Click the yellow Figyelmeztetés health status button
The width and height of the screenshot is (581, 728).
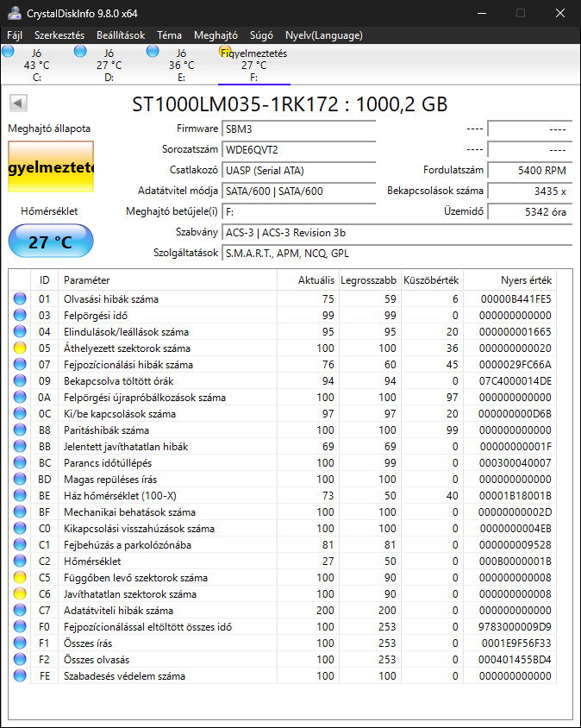tap(51, 167)
